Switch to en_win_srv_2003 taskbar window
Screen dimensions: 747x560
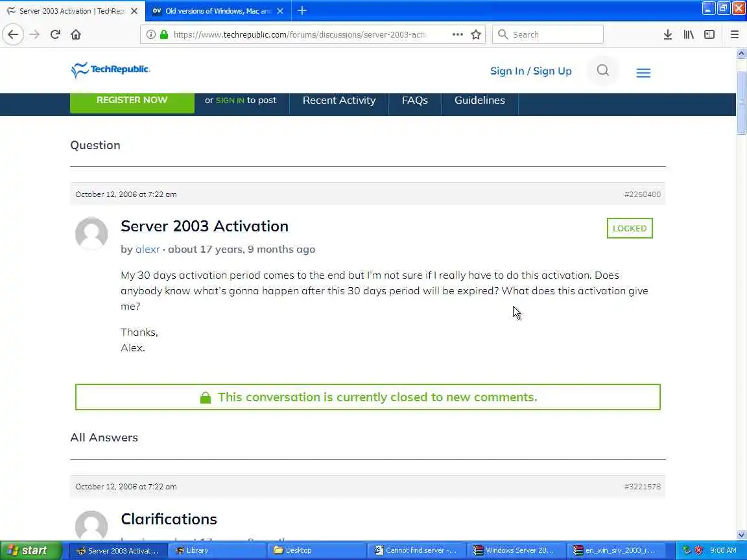615,550
